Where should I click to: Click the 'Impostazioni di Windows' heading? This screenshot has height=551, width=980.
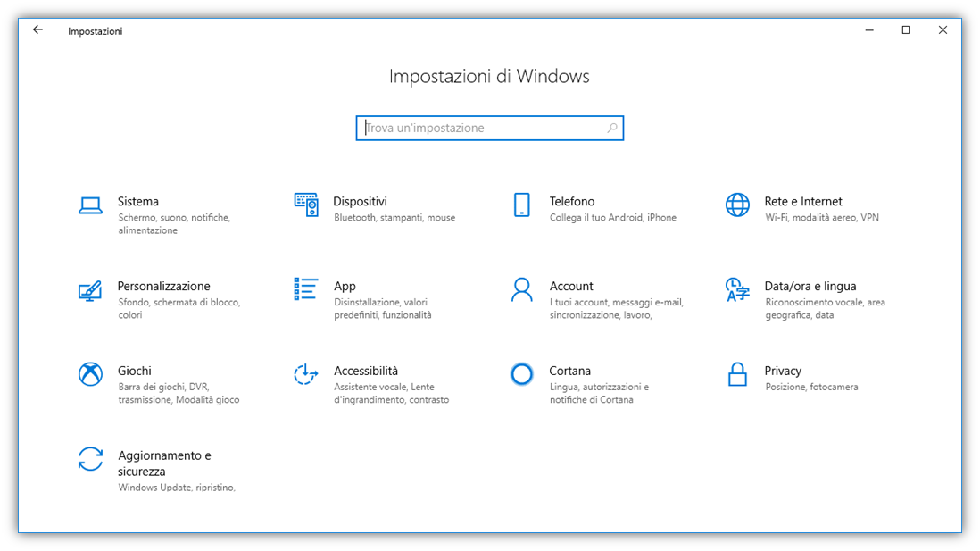489,76
